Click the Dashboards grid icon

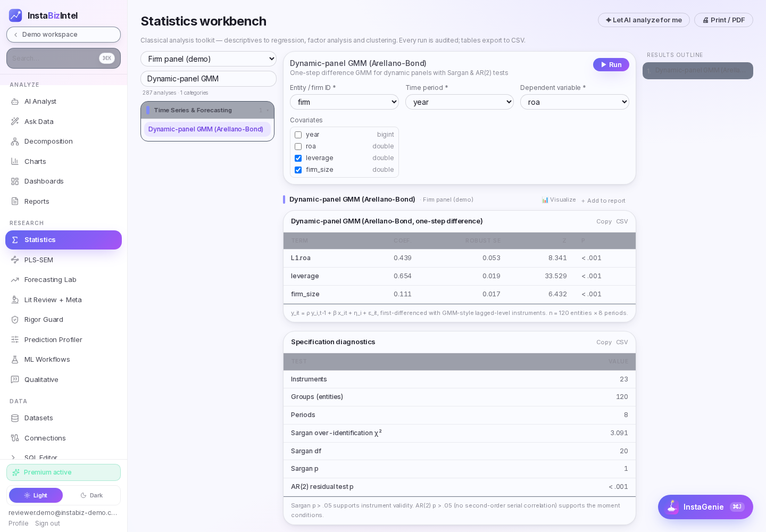(15, 181)
